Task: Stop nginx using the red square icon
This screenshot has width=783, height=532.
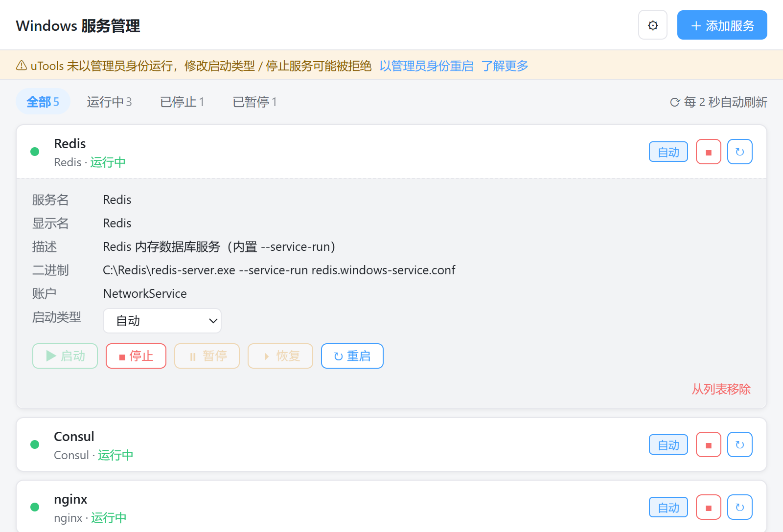Action: point(708,507)
